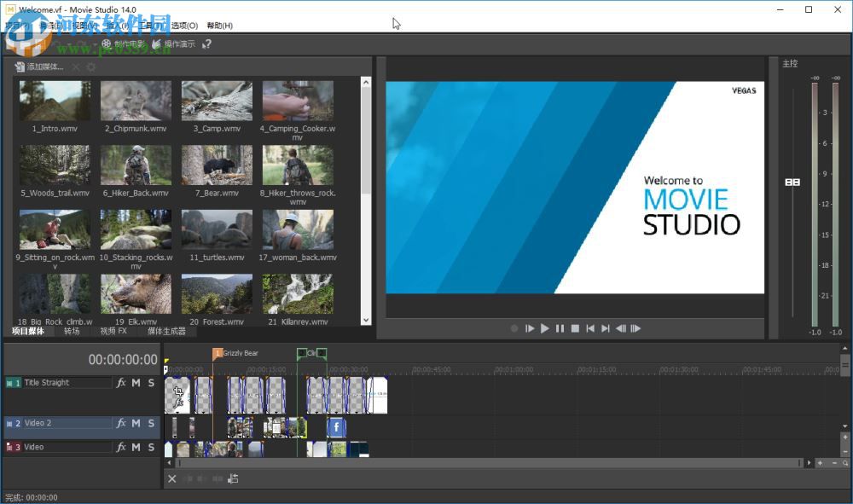The height and width of the screenshot is (504, 853).
Task: Decrease track height with minus button
Action: [844, 451]
